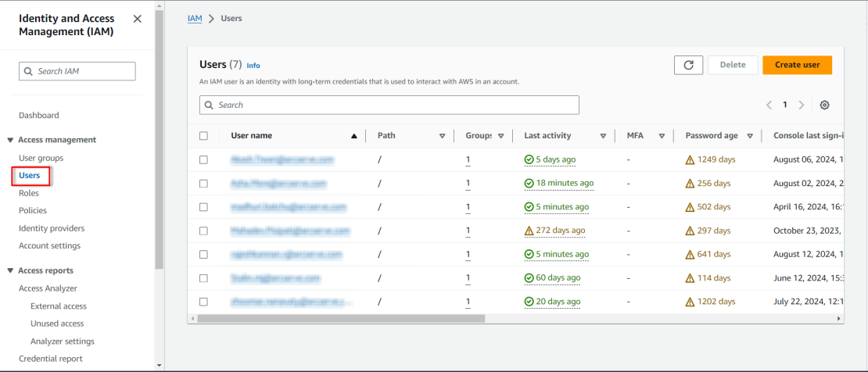Click warning icon beside 1202 days

(x=690, y=302)
